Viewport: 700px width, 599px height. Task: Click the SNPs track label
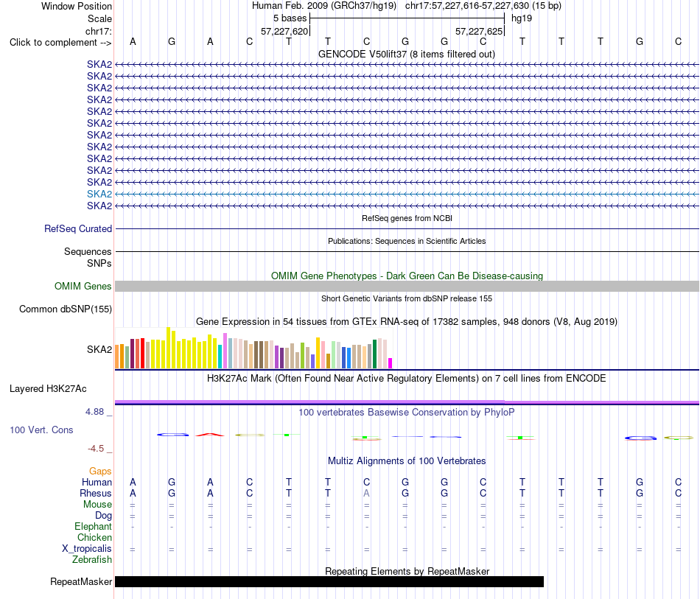[x=99, y=263]
